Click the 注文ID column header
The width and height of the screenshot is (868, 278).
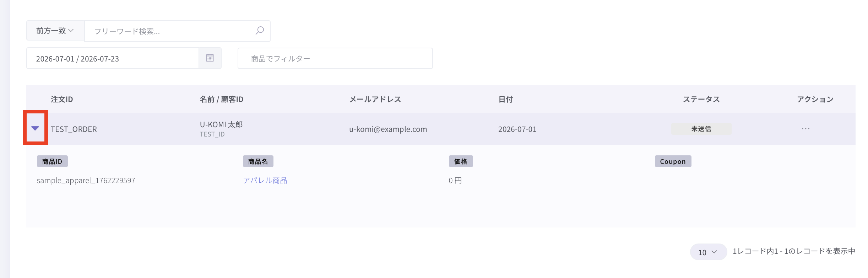[x=62, y=99]
